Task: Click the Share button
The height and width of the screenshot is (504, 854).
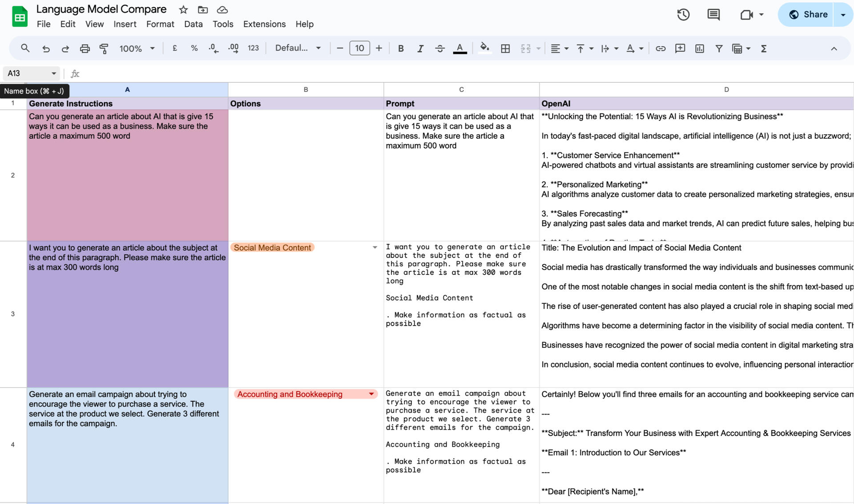Action: click(806, 15)
